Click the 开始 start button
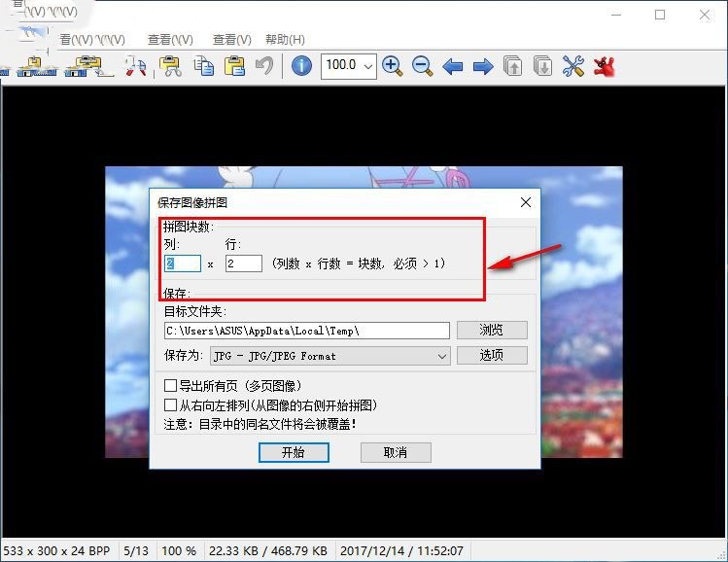This screenshot has height=562, width=728. [294, 452]
